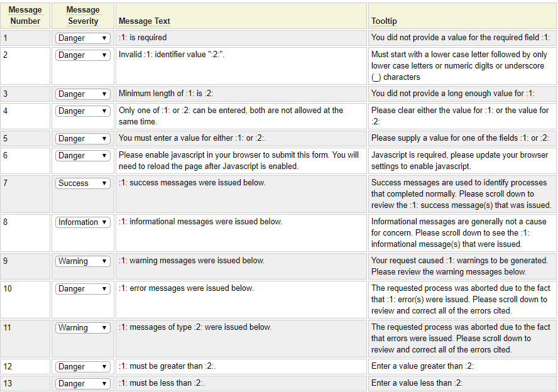
Task: Click the 'Enter a value greater than :2:' tooltip
Action: (x=462, y=366)
